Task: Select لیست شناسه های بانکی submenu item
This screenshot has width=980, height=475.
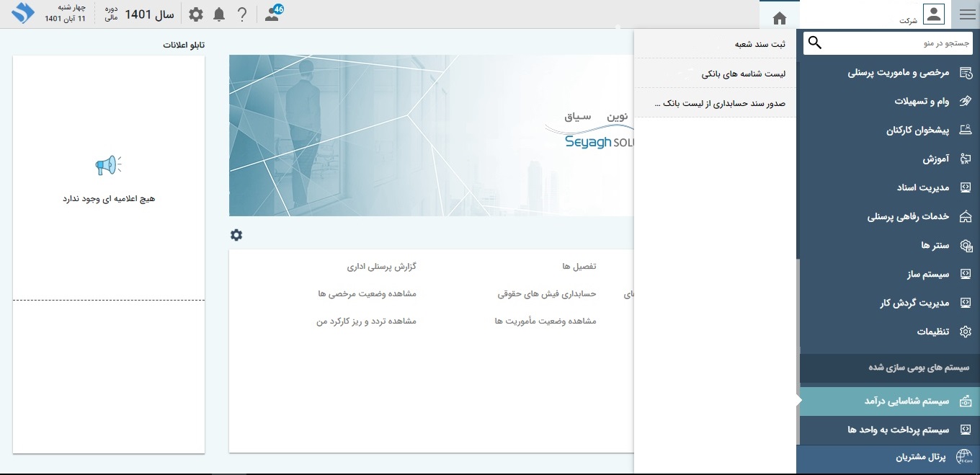Action: click(x=743, y=74)
